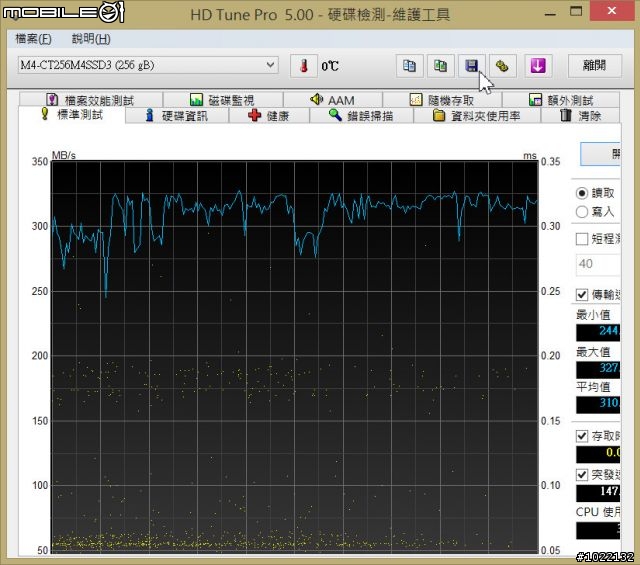This screenshot has height=565, width=640.
Task: Toggle the 存取 access time checkbox
Action: tap(582, 436)
